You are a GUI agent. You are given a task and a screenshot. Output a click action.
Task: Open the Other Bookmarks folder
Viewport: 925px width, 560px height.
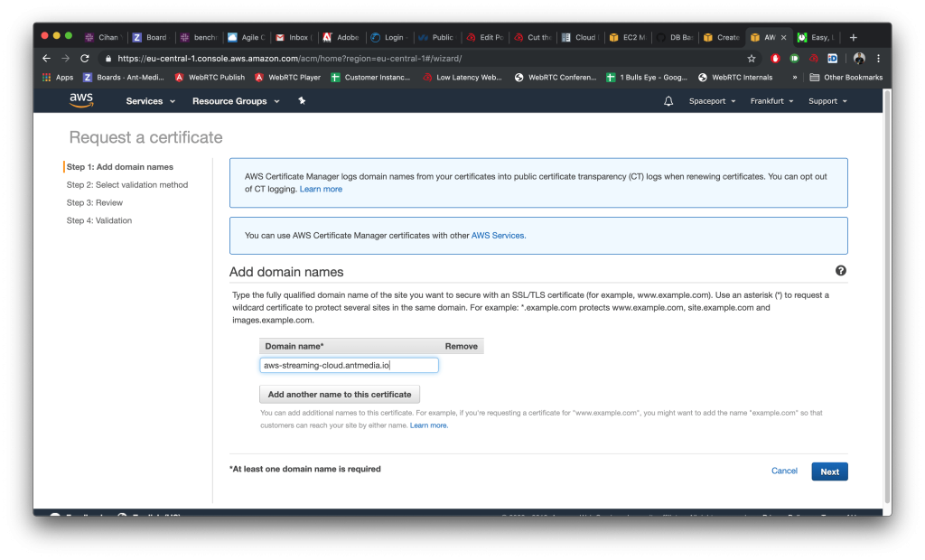pyautogui.click(x=846, y=78)
